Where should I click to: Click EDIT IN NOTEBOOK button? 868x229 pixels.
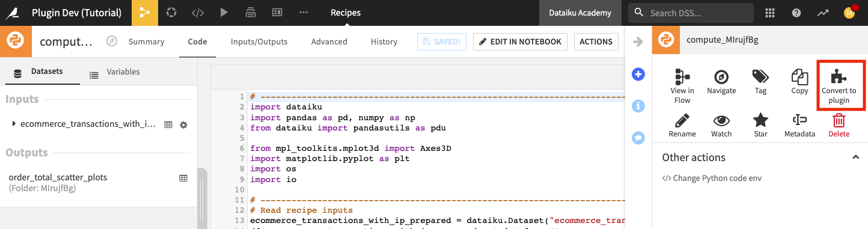pyautogui.click(x=521, y=41)
